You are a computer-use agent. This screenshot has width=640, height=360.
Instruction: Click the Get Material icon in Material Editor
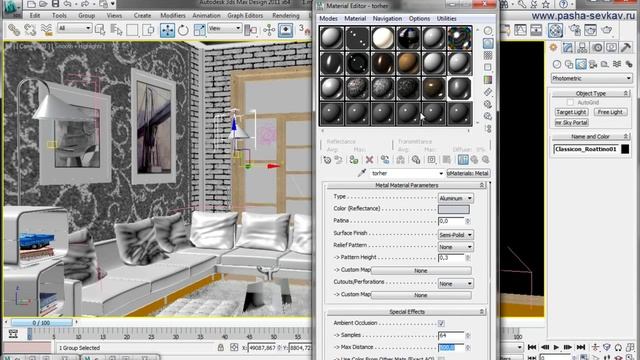point(327,160)
